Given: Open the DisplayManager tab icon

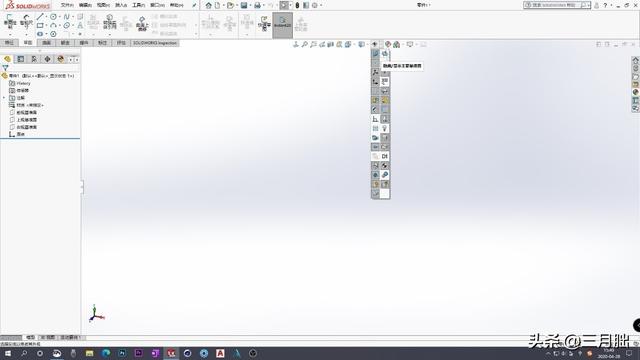Looking at the screenshot, I should [x=61, y=59].
